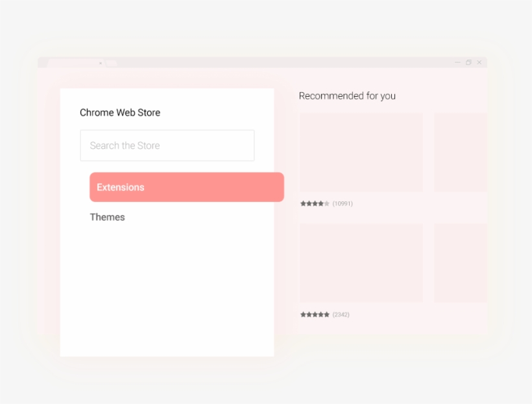Screen dimensions: 532x404
Task: Select the active browser tab
Action: coord(73,63)
